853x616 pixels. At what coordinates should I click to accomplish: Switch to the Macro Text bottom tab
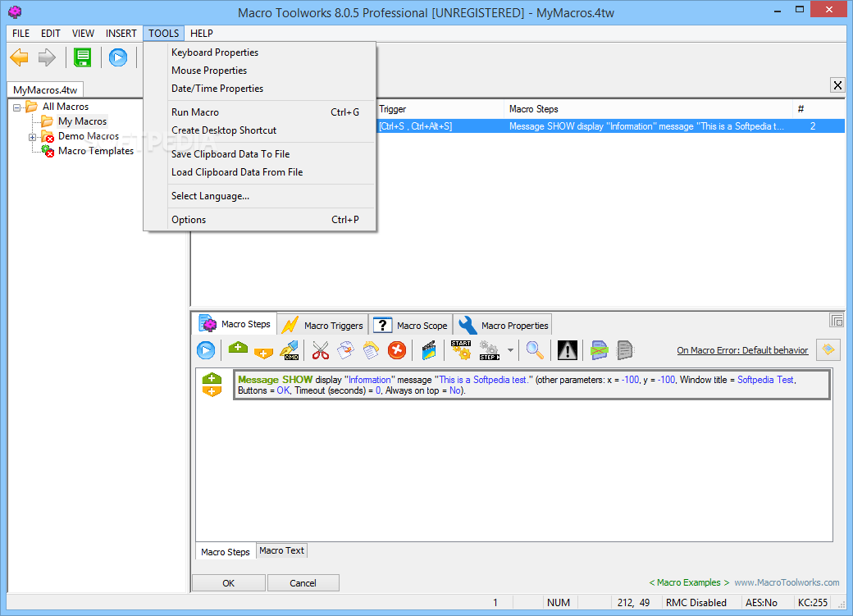click(x=281, y=550)
